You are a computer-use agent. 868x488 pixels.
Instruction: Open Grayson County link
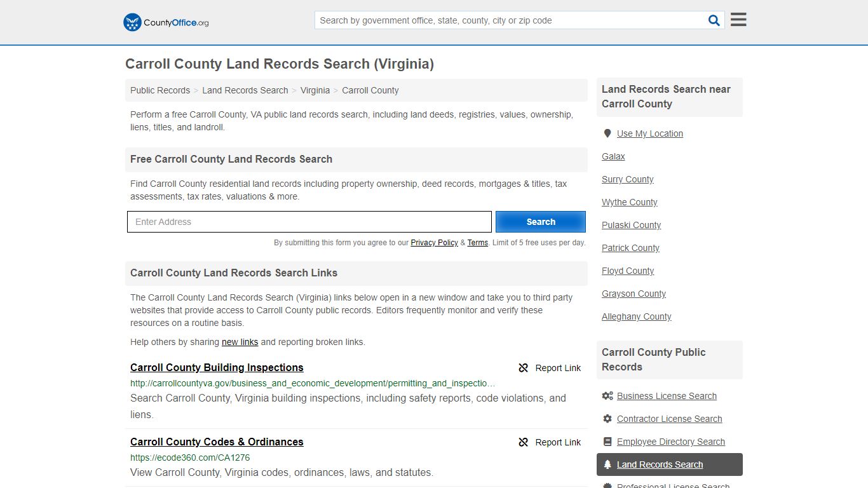634,294
